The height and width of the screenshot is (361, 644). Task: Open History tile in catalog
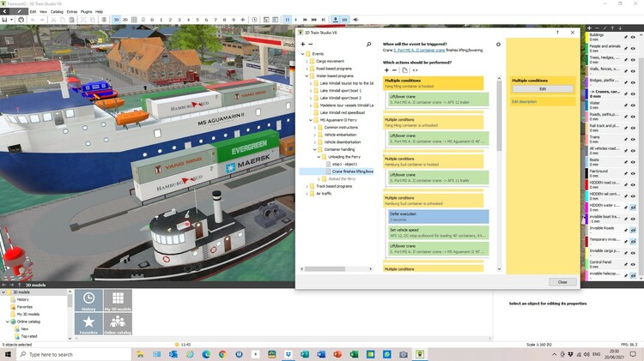click(88, 300)
